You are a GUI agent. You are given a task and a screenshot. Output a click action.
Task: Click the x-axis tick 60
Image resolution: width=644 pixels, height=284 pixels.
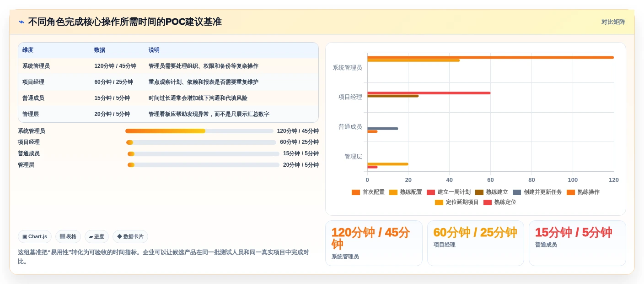click(490, 180)
